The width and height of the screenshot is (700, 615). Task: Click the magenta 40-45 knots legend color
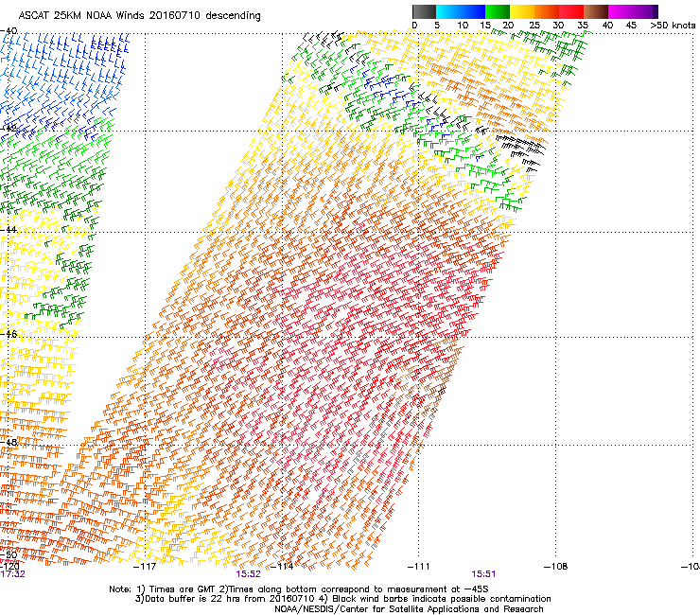tap(621, 11)
